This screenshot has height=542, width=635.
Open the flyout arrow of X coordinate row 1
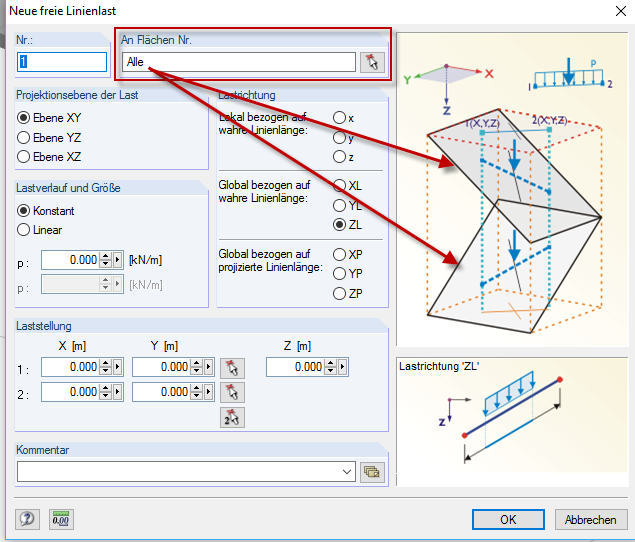pos(118,367)
